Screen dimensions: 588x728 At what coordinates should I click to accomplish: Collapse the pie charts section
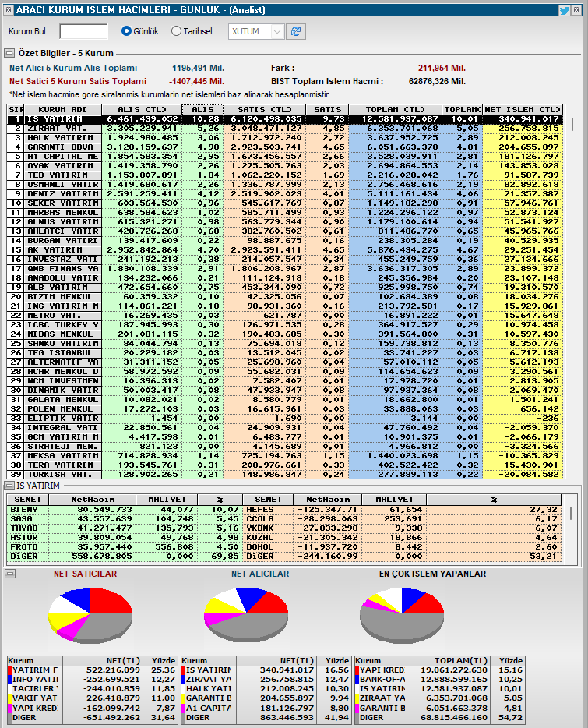point(10,574)
